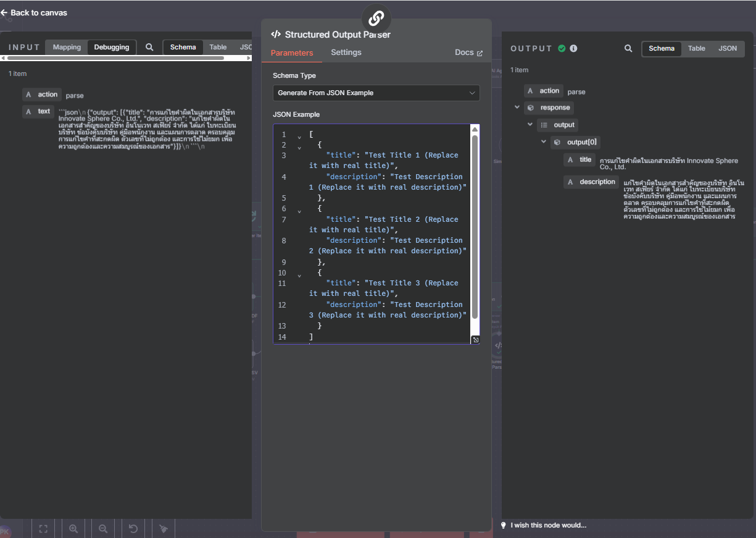Click the info icon beside OUTPUT
This screenshot has height=538, width=756.
tap(573, 48)
